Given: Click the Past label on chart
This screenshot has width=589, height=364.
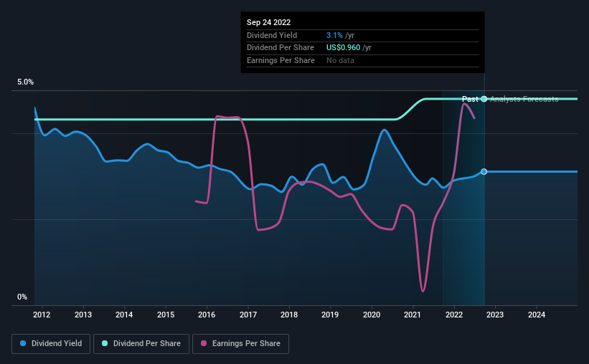Looking at the screenshot, I should 470,99.
